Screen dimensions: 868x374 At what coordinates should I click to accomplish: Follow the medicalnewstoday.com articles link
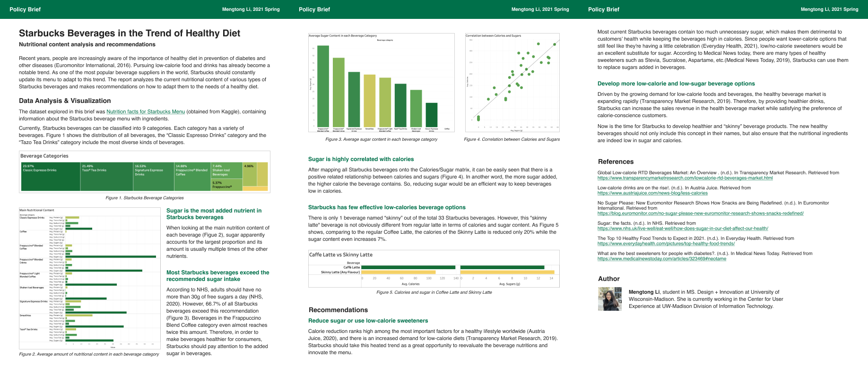tap(661, 259)
